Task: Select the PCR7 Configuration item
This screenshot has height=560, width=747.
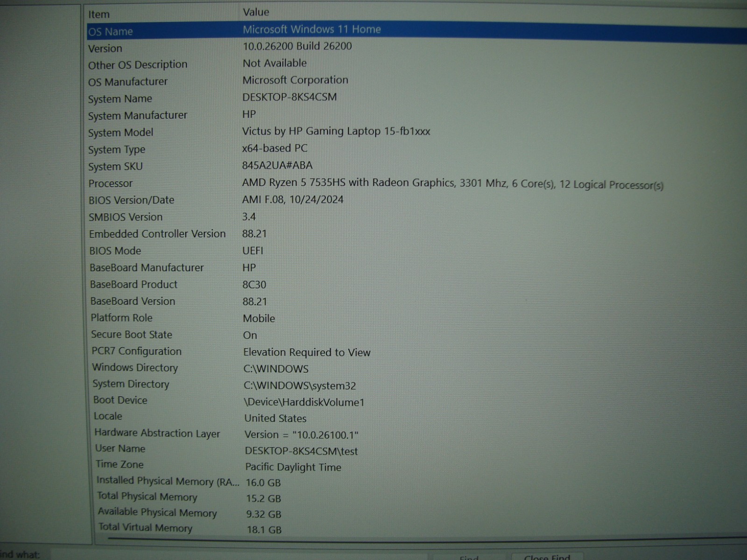Action: [x=136, y=351]
